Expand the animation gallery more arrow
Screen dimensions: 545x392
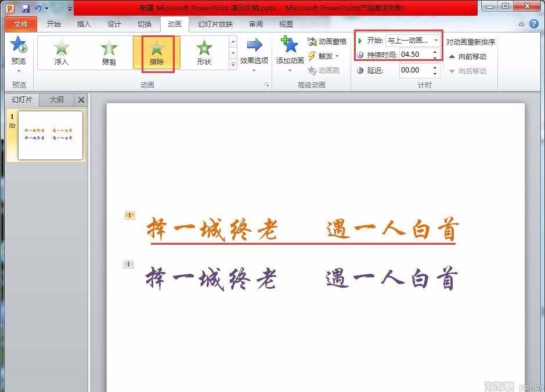233,65
